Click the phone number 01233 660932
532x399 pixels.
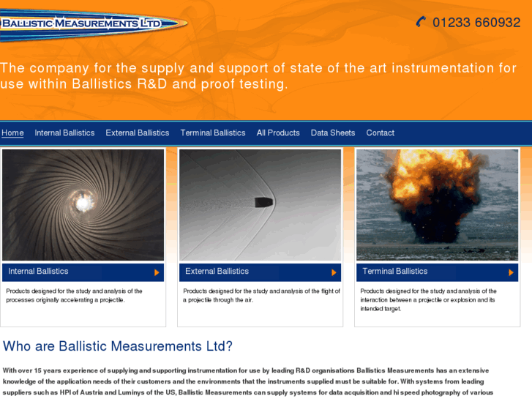[x=476, y=23]
